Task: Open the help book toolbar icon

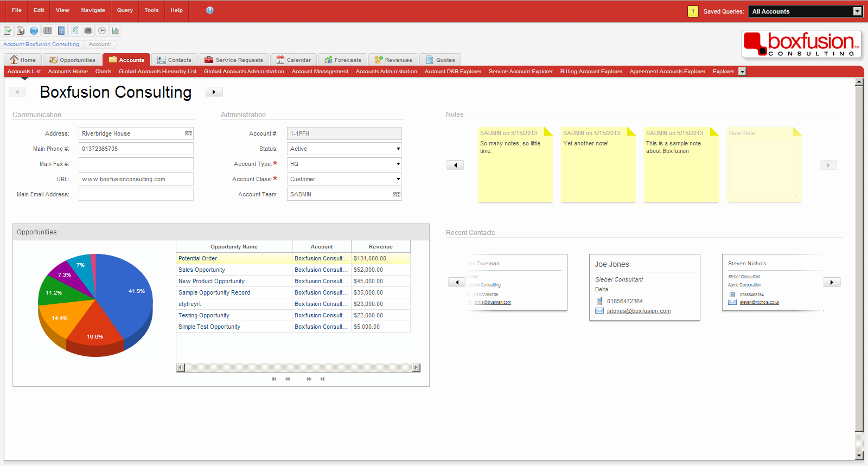Action: coord(61,30)
